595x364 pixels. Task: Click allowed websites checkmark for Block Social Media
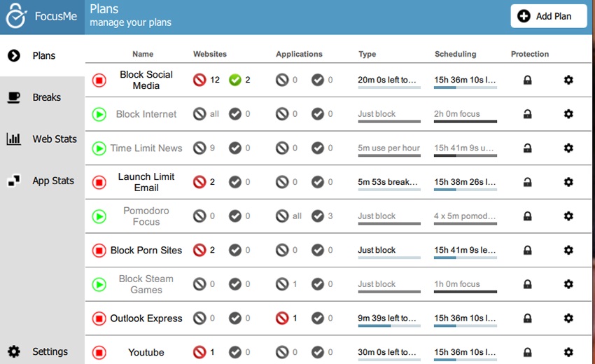click(x=235, y=80)
